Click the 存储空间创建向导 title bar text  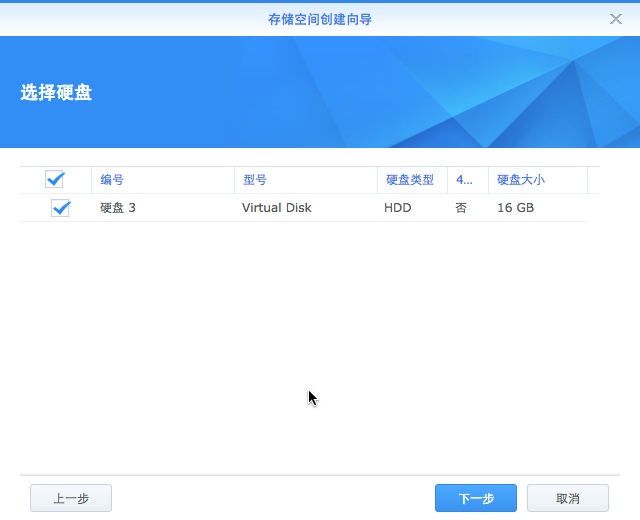[319, 19]
